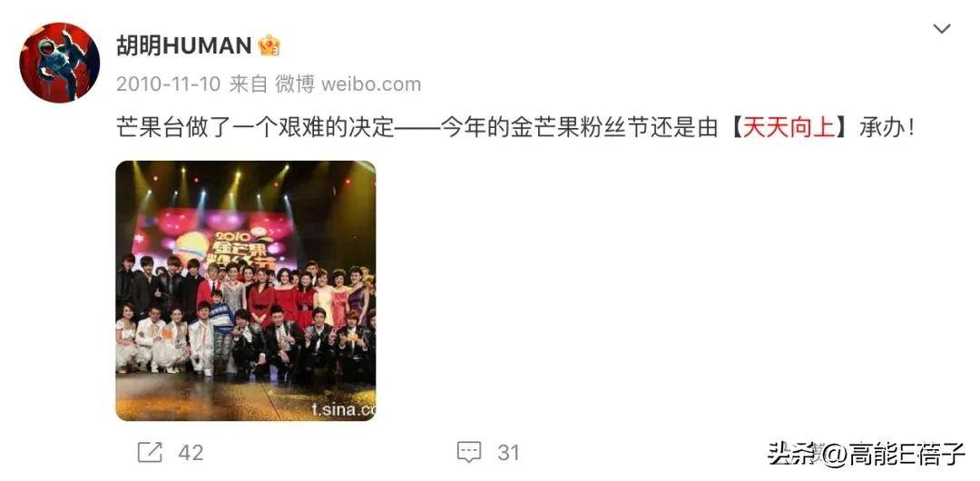Click the t.sina.com watermark in photo
980x481 pixels.
tap(343, 409)
